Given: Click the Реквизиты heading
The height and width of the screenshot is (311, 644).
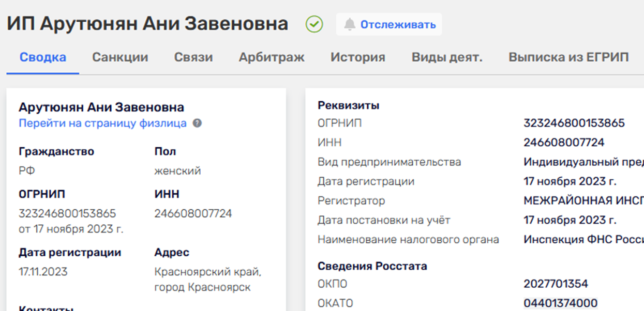Looking at the screenshot, I should click(349, 106).
